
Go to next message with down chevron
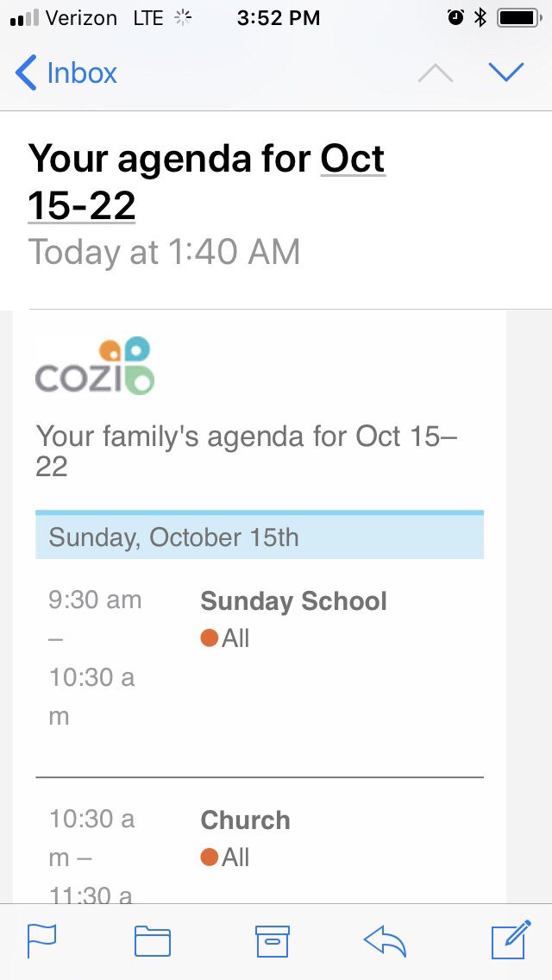click(x=506, y=73)
